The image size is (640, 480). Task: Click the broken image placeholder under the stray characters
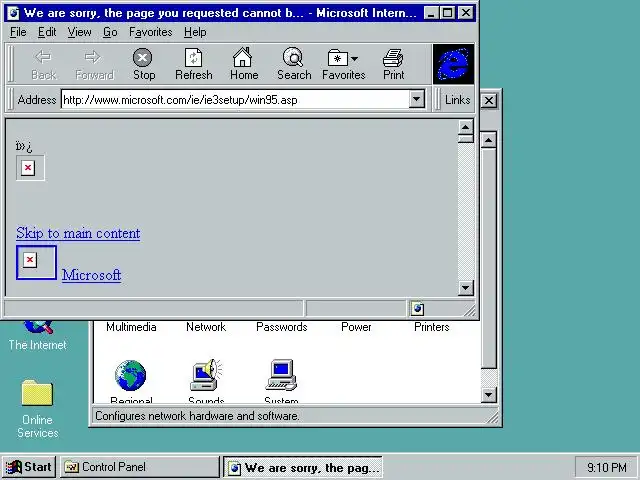[30, 168]
